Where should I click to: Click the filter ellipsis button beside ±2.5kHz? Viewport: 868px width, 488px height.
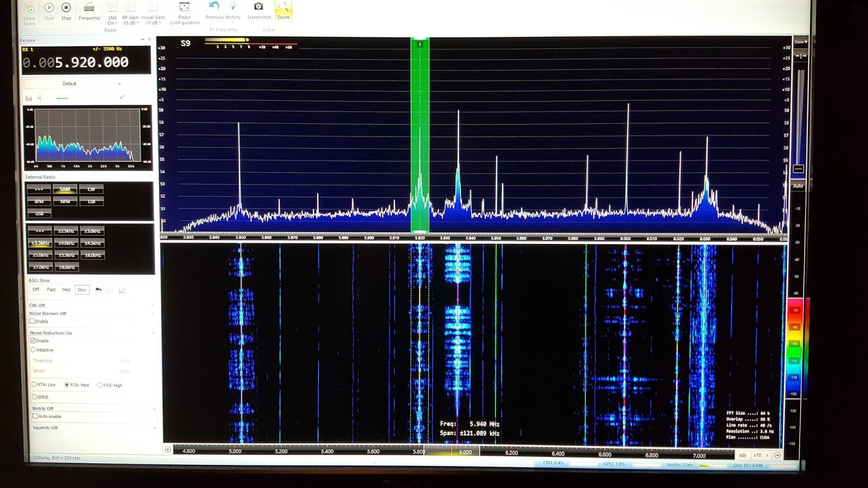40,231
